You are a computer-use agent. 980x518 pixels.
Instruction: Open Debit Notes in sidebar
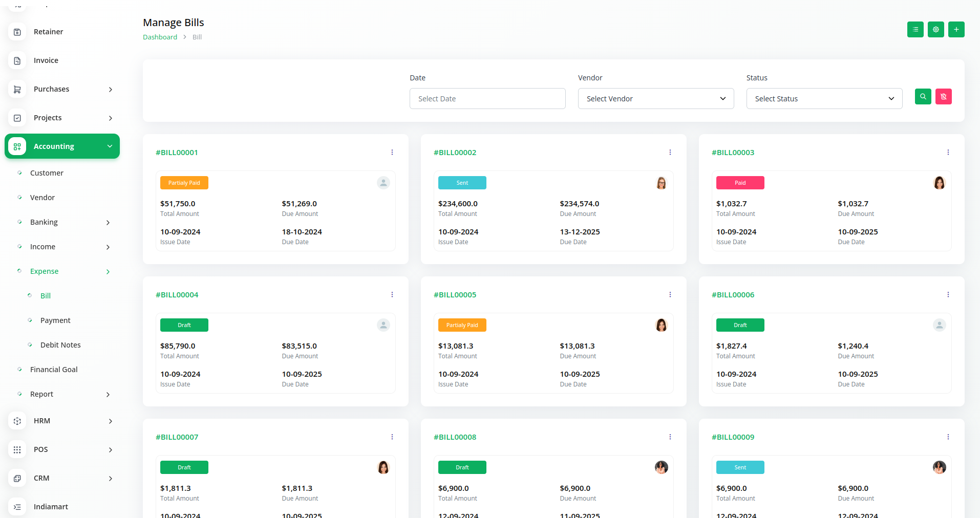(60, 345)
